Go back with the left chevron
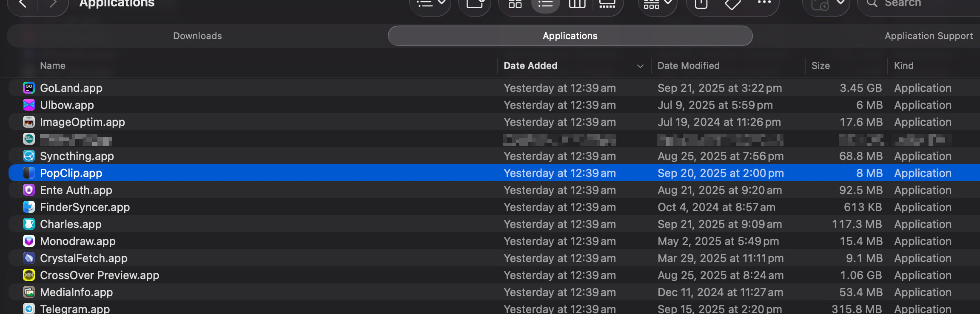Image resolution: width=980 pixels, height=314 pixels. [23, 4]
